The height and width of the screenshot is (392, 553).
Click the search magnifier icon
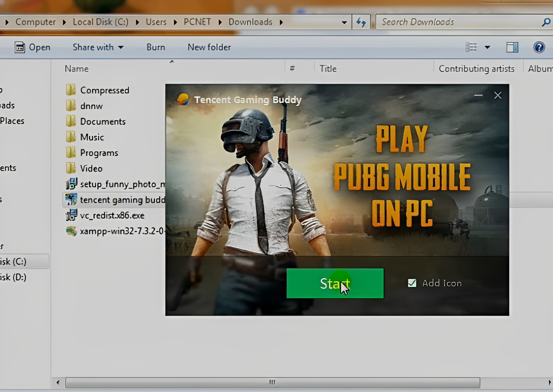tap(546, 22)
